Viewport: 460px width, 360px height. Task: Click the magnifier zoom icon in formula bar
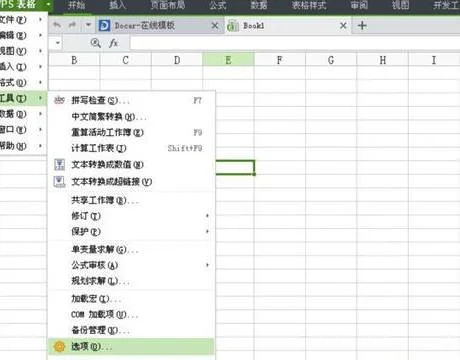pos(96,43)
